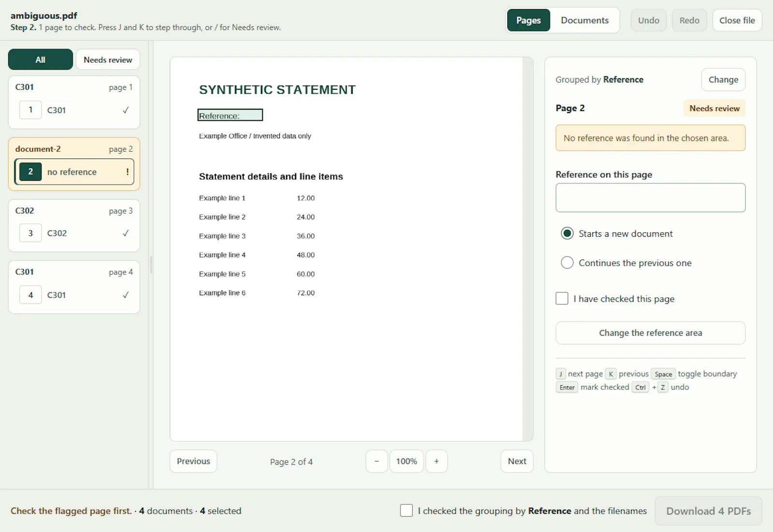Click the Needs review badge
The image size is (773, 532).
click(x=714, y=108)
